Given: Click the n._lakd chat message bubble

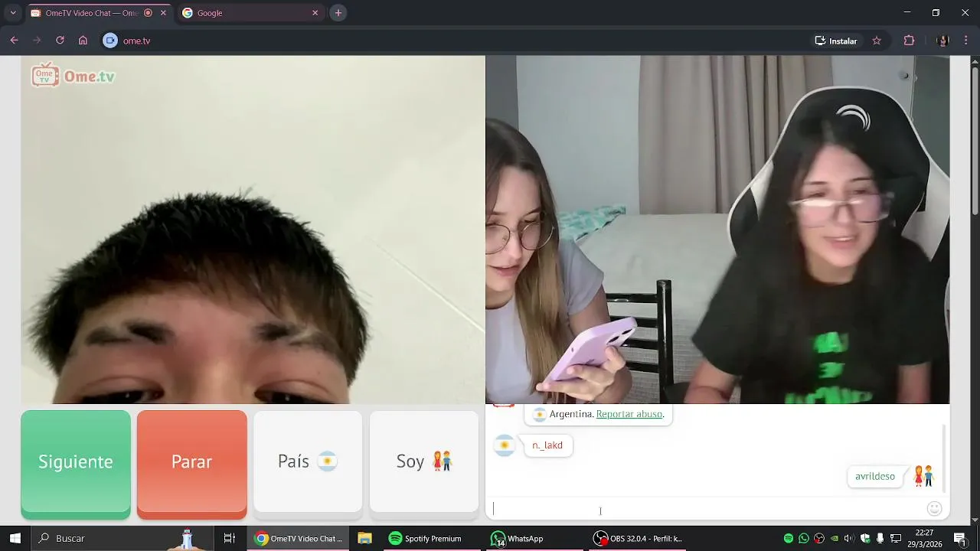Looking at the screenshot, I should [x=547, y=445].
